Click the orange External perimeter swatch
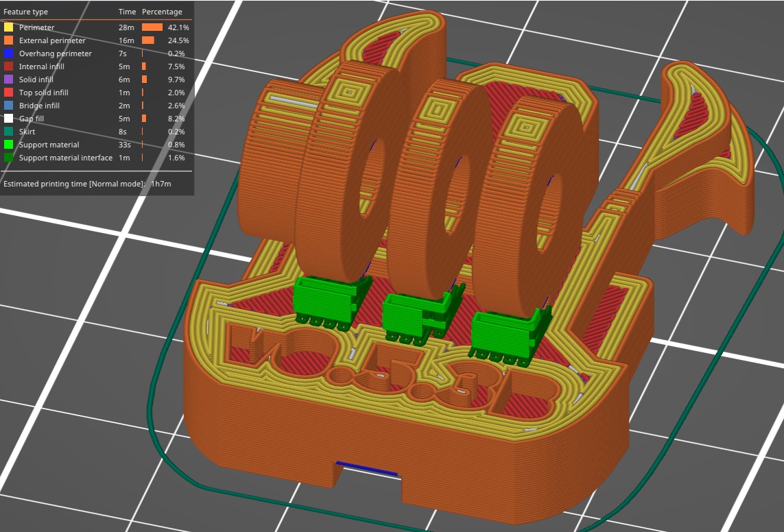This screenshot has height=532, width=784. pyautogui.click(x=8, y=40)
